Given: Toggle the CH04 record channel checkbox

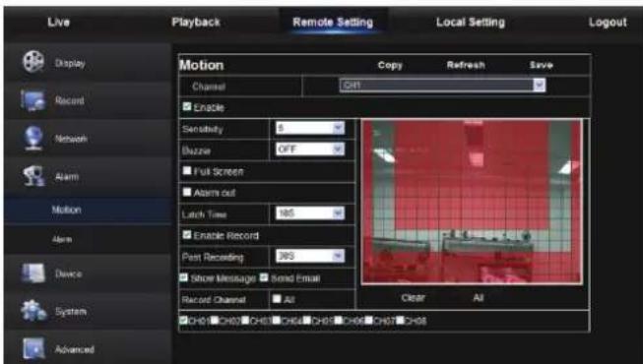Looking at the screenshot, I should [x=277, y=320].
